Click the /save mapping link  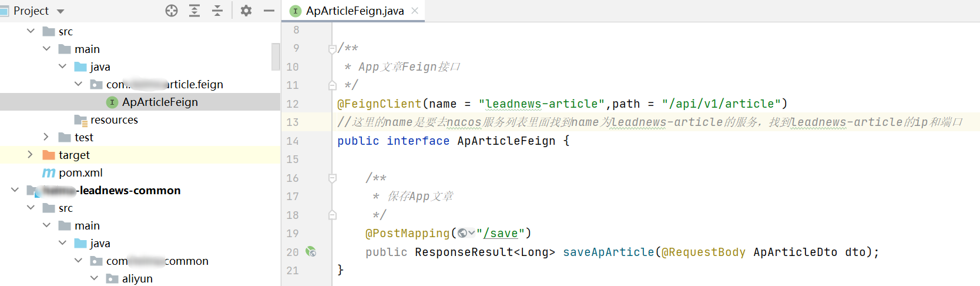pyautogui.click(x=504, y=234)
